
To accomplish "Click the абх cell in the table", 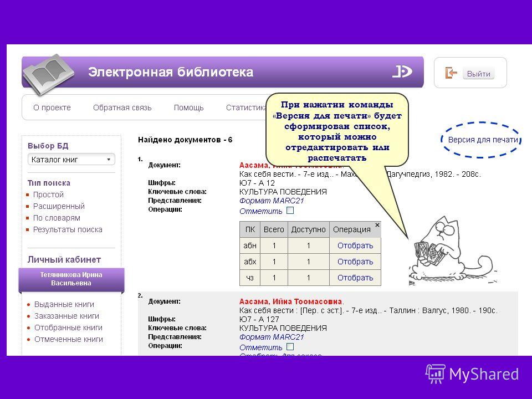I will coord(250,262).
